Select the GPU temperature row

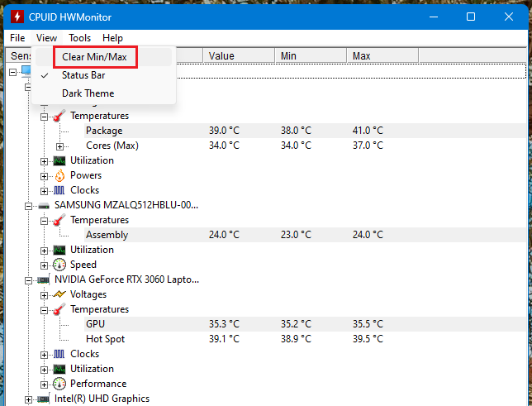point(305,324)
